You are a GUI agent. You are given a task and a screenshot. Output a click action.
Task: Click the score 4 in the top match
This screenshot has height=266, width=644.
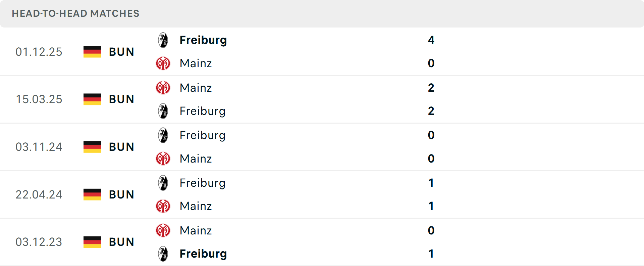click(431, 40)
